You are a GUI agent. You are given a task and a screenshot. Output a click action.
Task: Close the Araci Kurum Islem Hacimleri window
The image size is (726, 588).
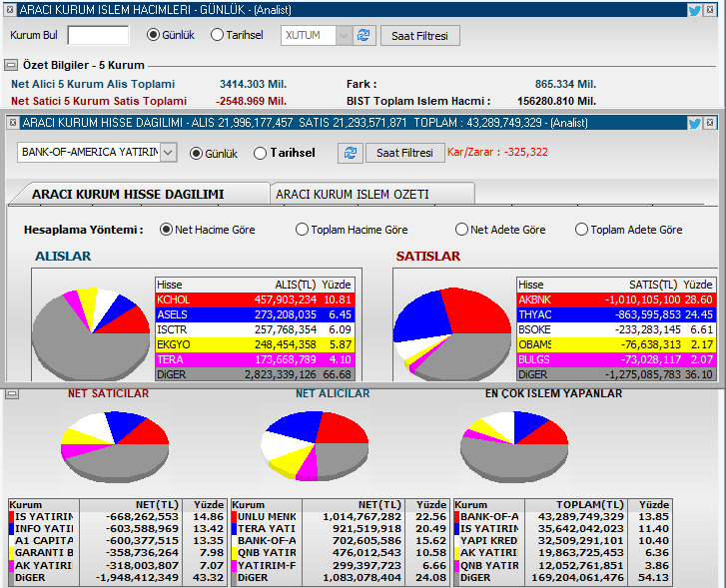(710, 10)
